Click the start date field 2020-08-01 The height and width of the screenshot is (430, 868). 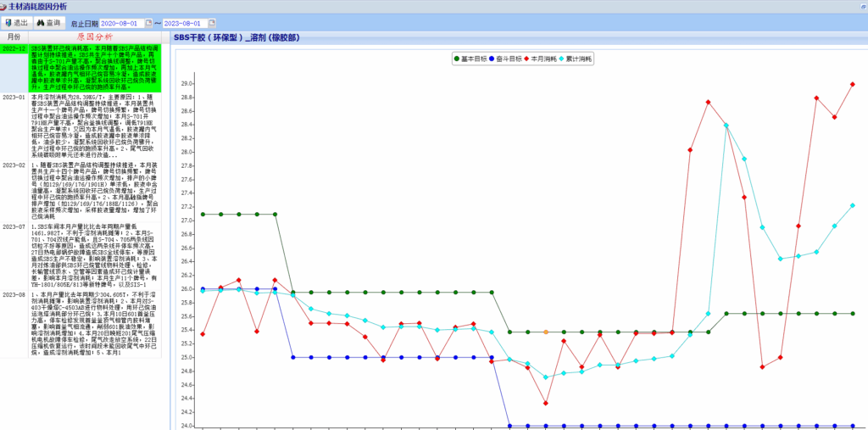(120, 23)
